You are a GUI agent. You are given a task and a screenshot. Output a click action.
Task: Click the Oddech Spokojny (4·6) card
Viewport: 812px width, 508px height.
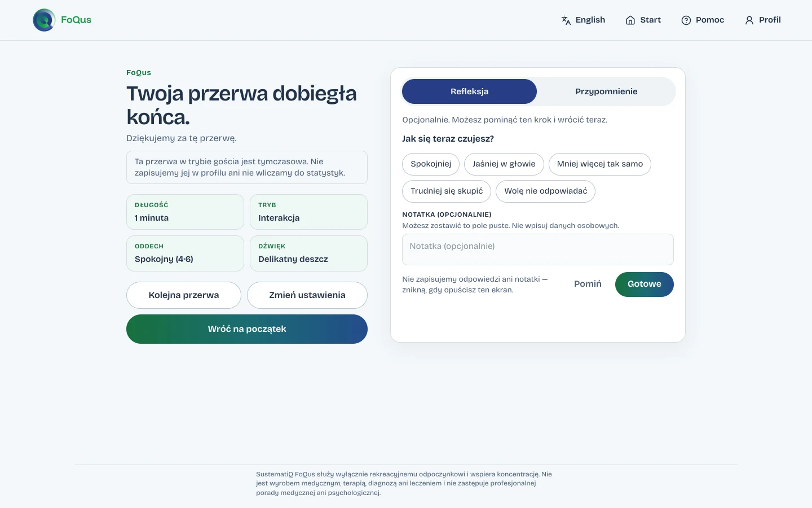pos(185,253)
